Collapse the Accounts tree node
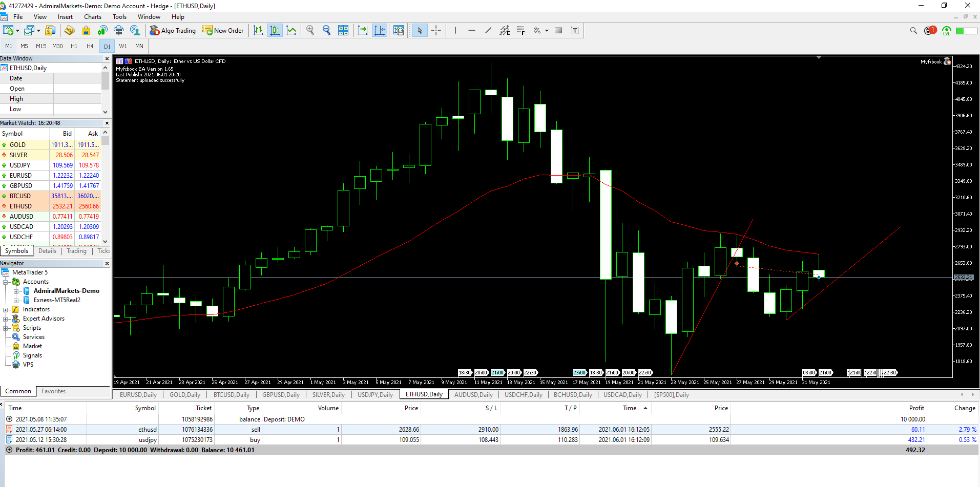The width and height of the screenshot is (980, 487). pos(6,282)
